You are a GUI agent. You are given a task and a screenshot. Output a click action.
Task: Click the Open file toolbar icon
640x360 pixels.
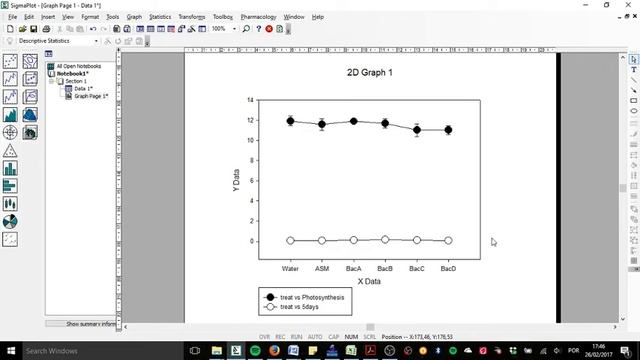pos(22,29)
